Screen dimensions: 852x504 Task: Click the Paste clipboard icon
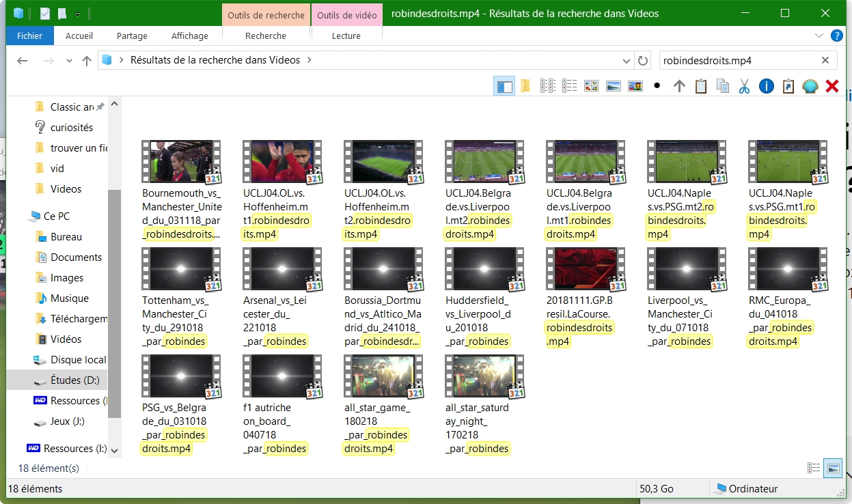[700, 86]
